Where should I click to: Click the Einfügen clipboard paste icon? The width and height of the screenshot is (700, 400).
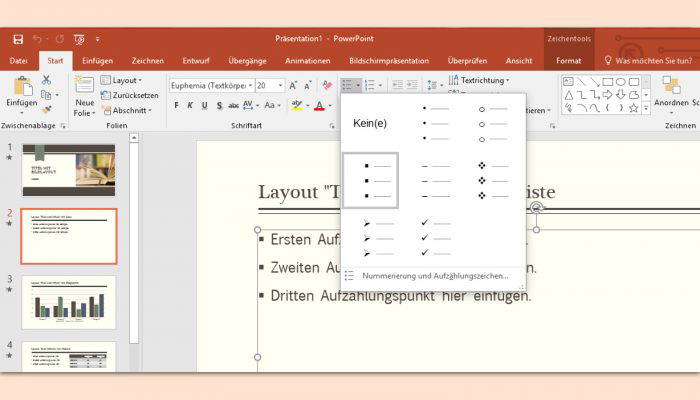pyautogui.click(x=21, y=86)
